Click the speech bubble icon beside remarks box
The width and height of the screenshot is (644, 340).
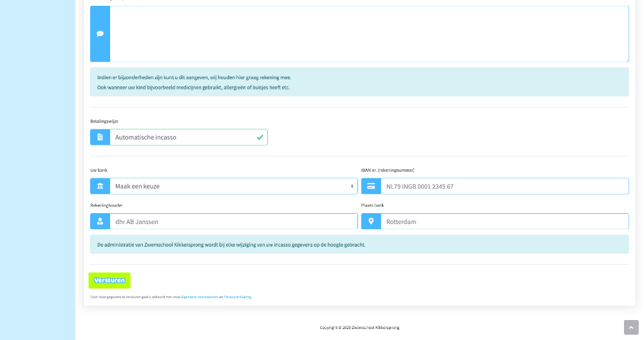pos(100,34)
